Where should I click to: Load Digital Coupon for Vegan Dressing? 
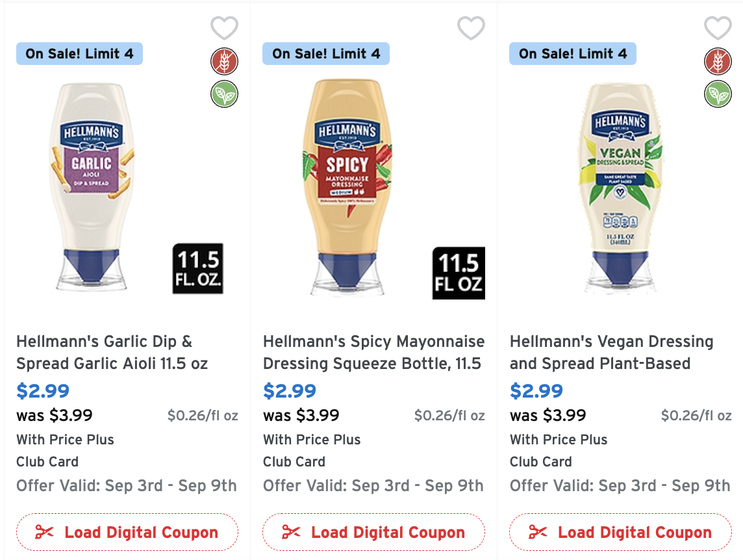coord(620,531)
